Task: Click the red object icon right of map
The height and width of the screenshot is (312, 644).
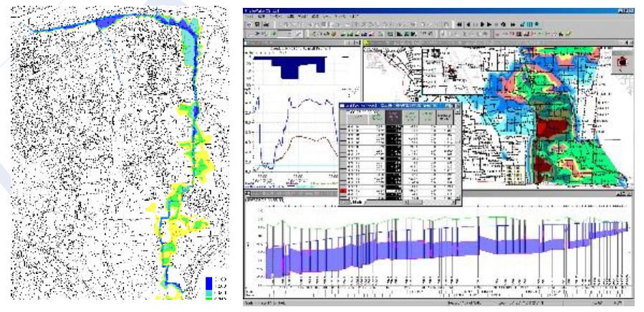Action: 622,62
